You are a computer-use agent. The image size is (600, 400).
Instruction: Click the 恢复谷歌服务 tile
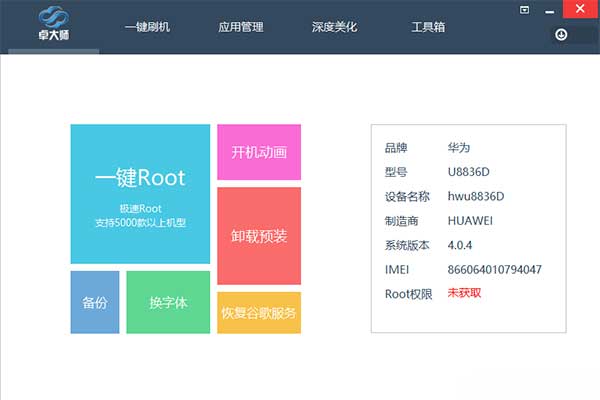click(259, 313)
